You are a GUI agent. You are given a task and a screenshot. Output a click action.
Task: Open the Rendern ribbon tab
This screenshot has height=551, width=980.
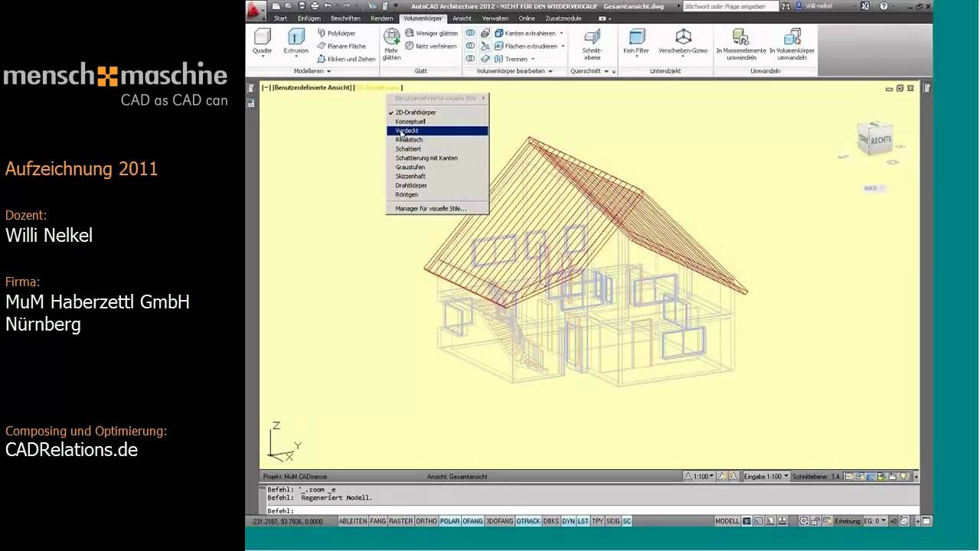coord(381,18)
